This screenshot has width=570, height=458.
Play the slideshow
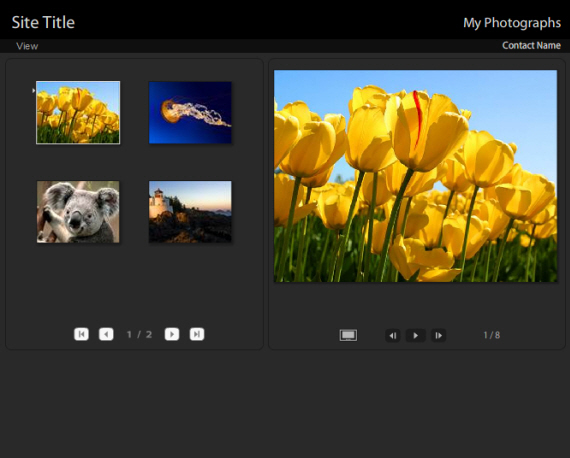416,336
